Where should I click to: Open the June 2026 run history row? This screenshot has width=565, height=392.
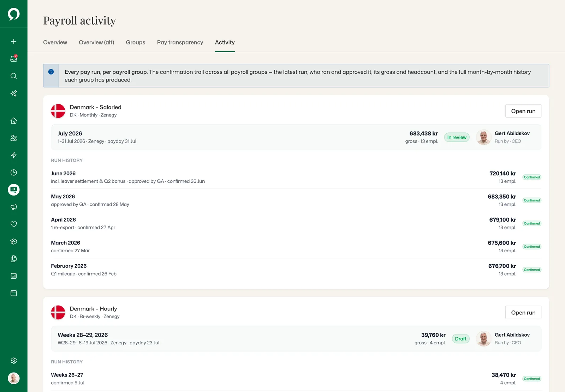point(296,177)
